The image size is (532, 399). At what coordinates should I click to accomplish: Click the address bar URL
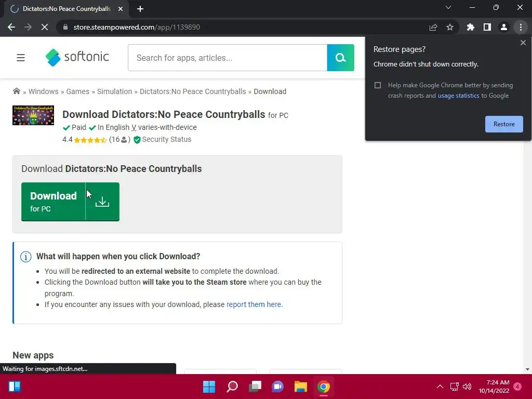click(137, 27)
